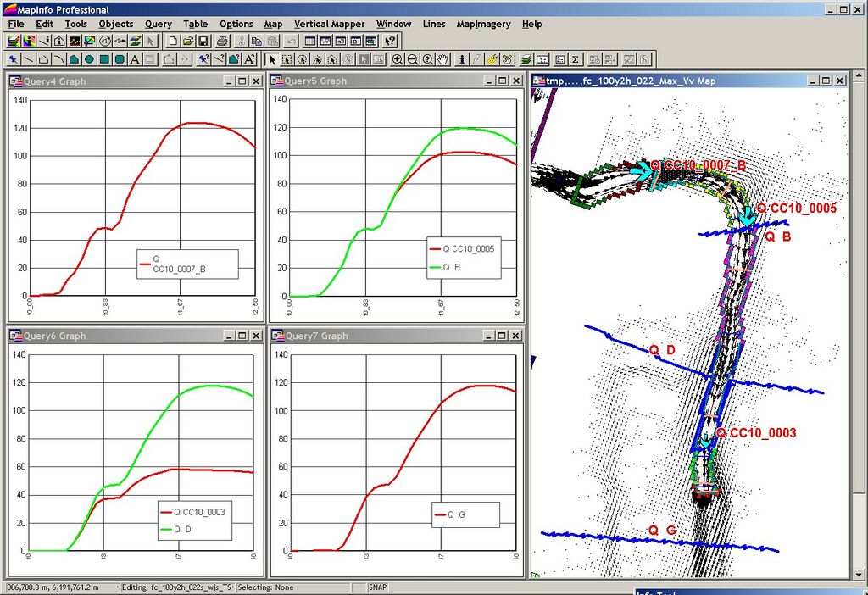Open the Query menu

pos(158,24)
